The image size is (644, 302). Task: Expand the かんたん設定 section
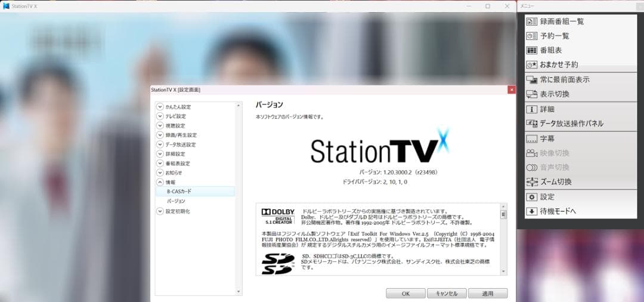pos(160,107)
